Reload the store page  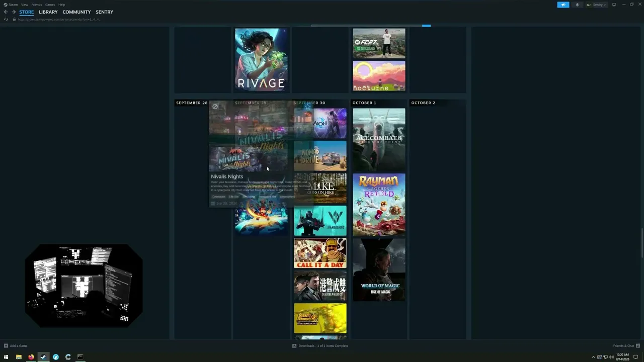(6, 19)
